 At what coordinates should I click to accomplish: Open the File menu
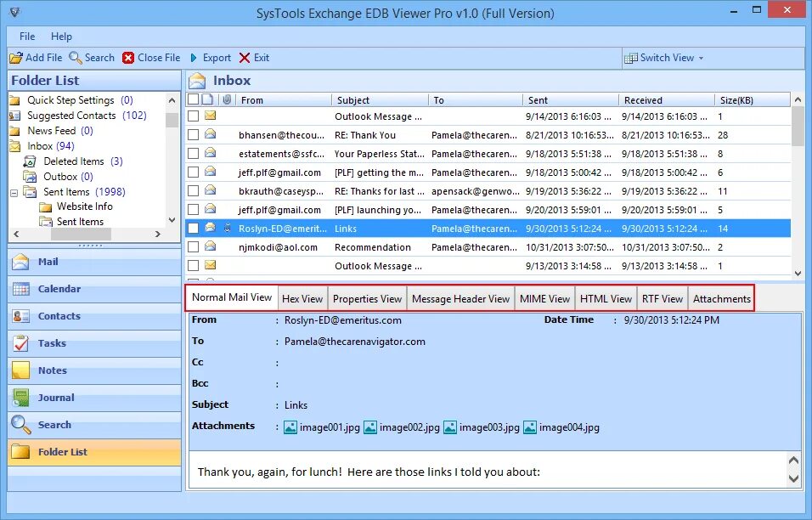point(27,37)
